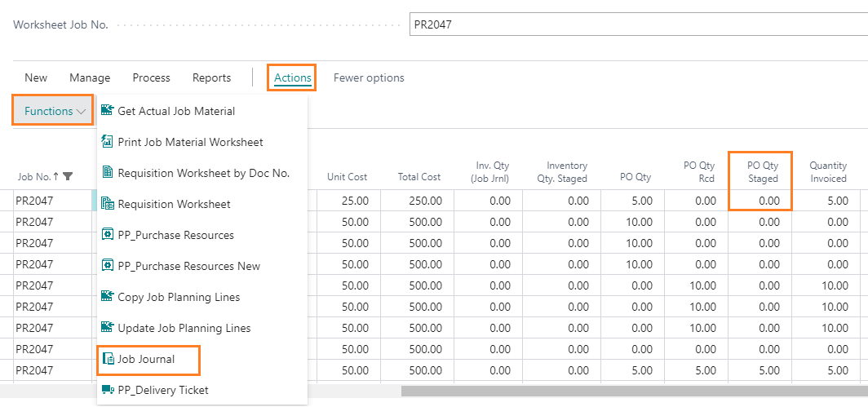Viewport: 868px width, 407px height.
Task: Click the Copy Job Planning Lines icon
Action: tap(108, 297)
